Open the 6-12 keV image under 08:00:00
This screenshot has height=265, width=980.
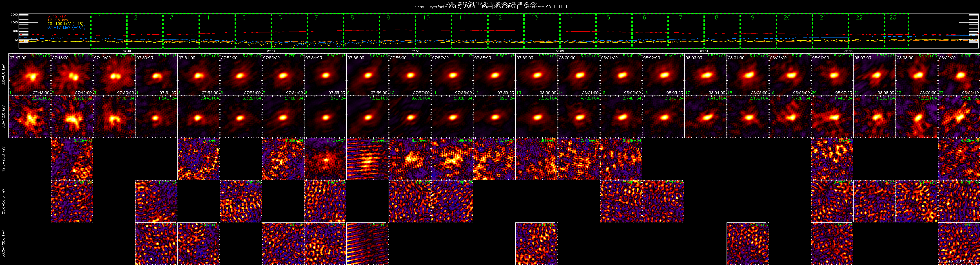click(579, 116)
